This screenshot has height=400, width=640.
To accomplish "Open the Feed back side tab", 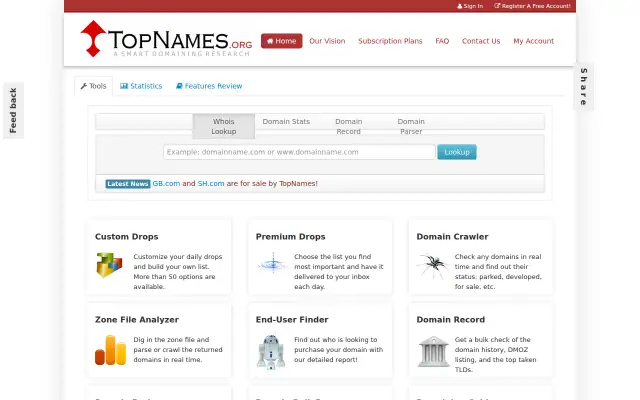I will pos(13,110).
